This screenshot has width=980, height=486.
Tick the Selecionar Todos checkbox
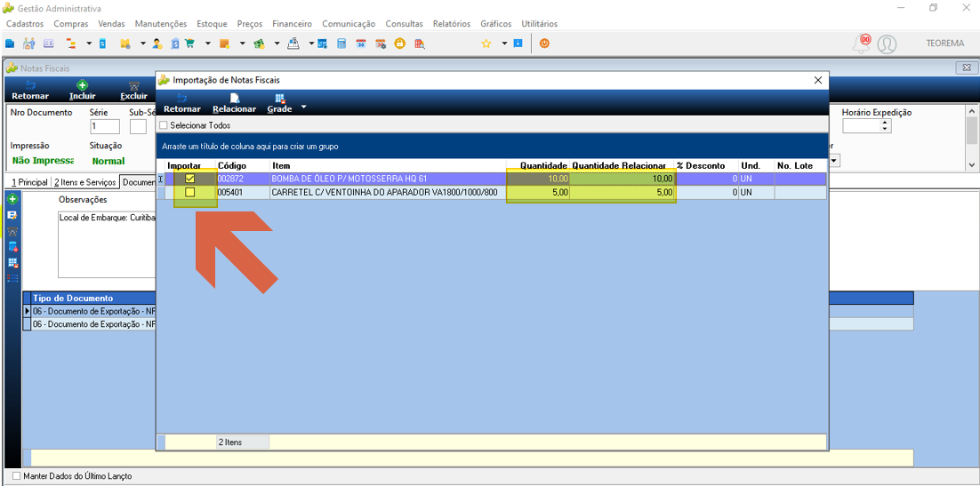[x=163, y=125]
